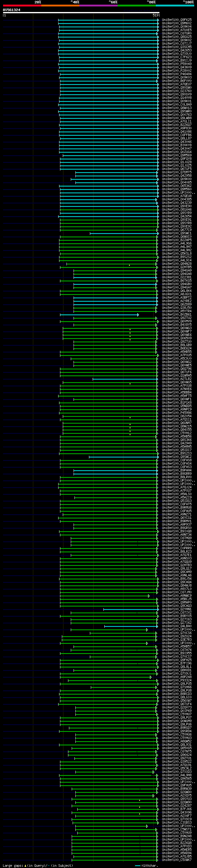This screenshot has width=197, height=868.
Task: Open hit UniRef100_Q677C9
Action: pos(177,230)
